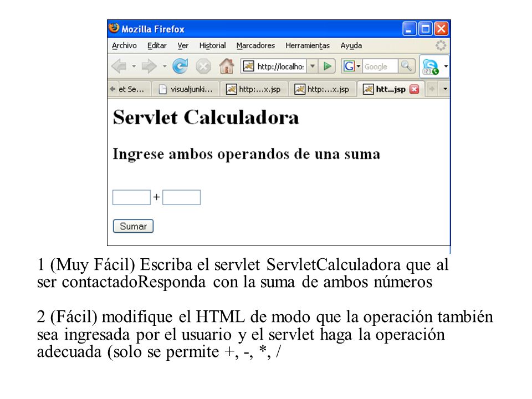Viewport: 532px width, 399px height.
Task: Minimize the Mozilla Firefox window
Action: point(409,28)
